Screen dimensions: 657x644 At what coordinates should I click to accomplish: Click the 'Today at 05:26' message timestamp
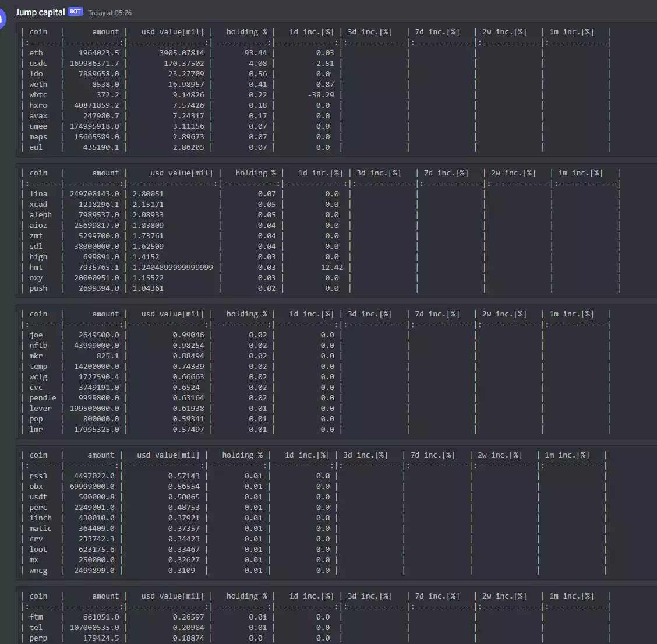click(110, 13)
